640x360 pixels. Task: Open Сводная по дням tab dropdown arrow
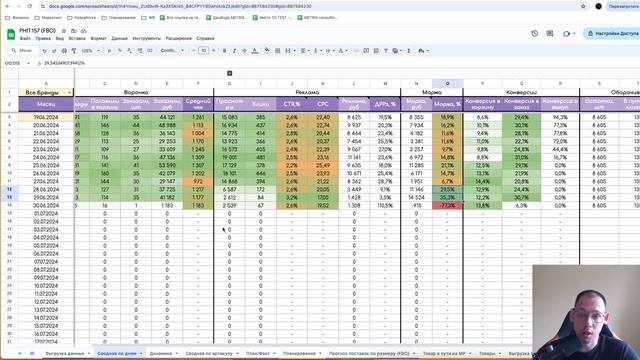pos(141,353)
